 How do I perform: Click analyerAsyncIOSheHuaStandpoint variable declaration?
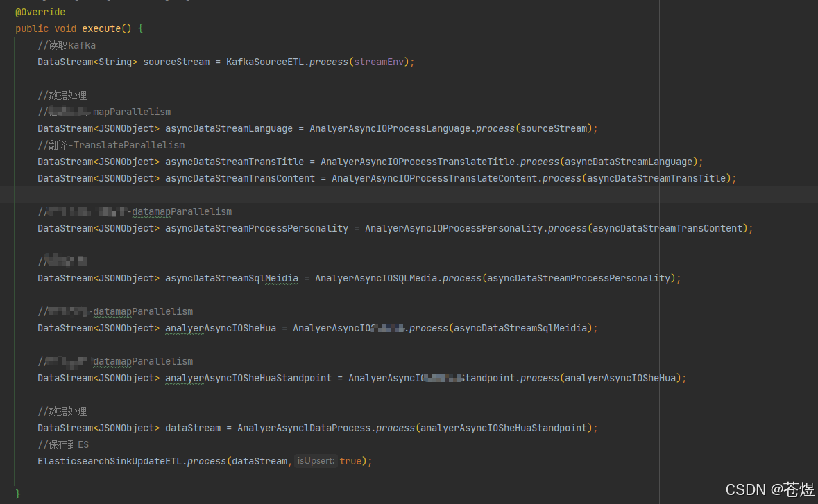[248, 379]
